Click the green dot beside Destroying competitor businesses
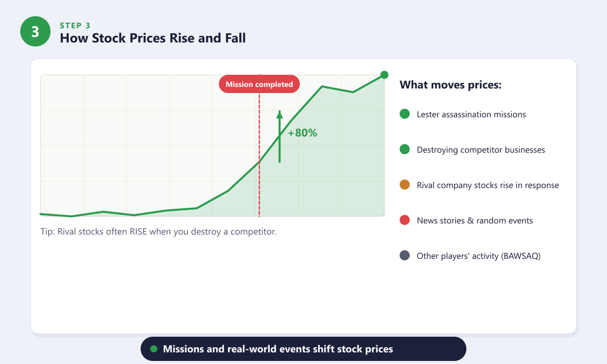607x364 pixels. [x=405, y=150]
